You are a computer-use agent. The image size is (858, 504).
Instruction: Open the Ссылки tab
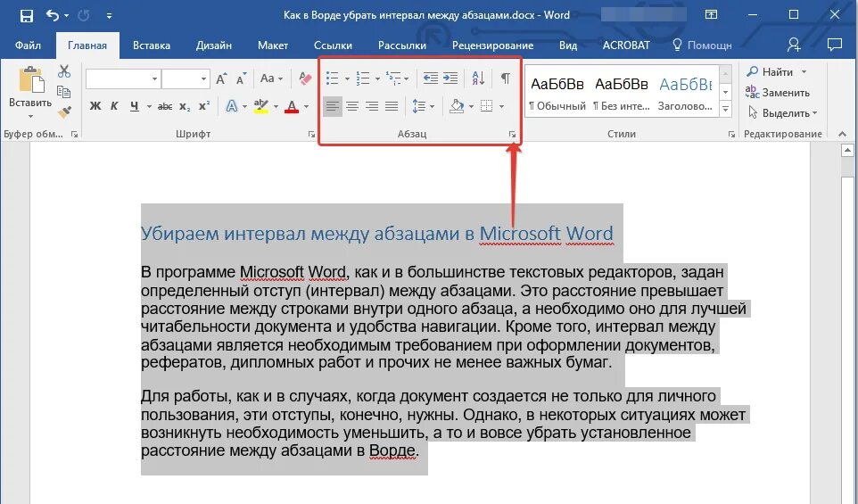click(333, 45)
